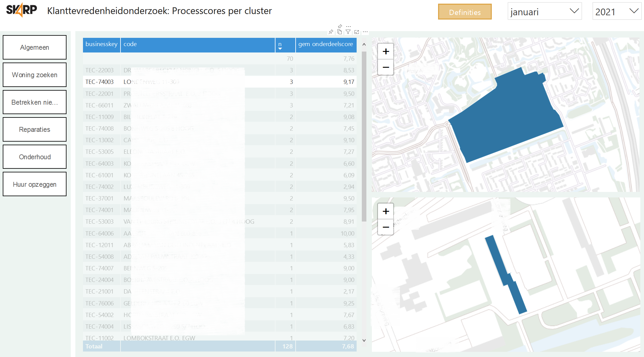Click sort arrow in n column header
This screenshot has width=644, height=357.
(x=280, y=49)
